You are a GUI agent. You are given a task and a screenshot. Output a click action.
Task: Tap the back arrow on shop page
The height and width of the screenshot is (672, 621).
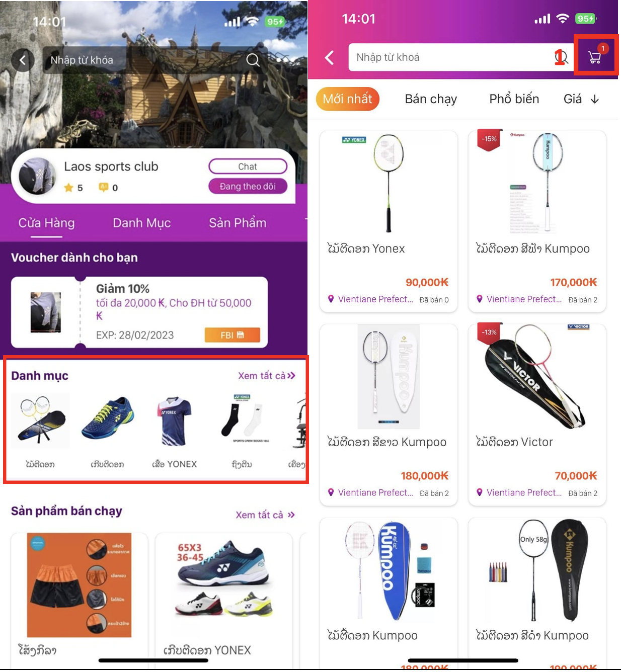23,60
